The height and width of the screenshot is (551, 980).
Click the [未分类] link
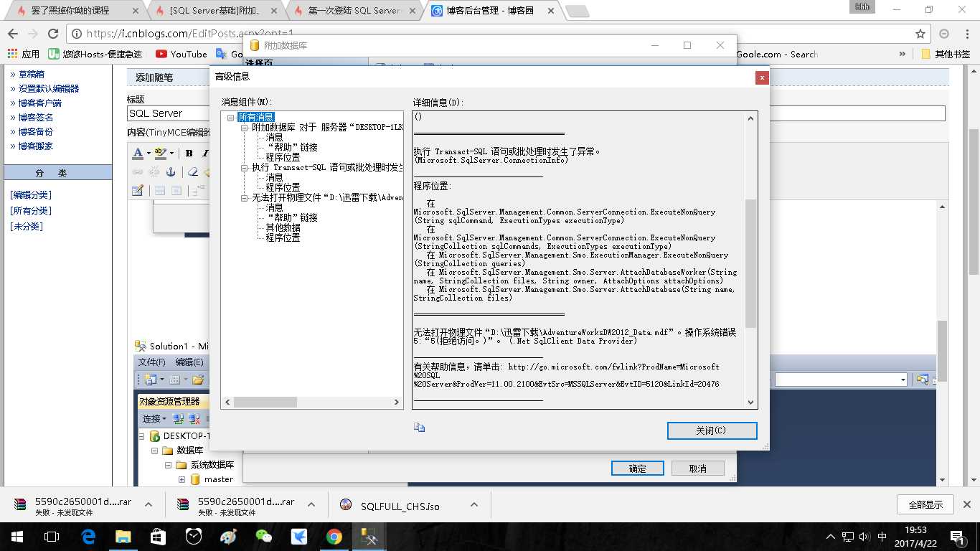point(27,227)
